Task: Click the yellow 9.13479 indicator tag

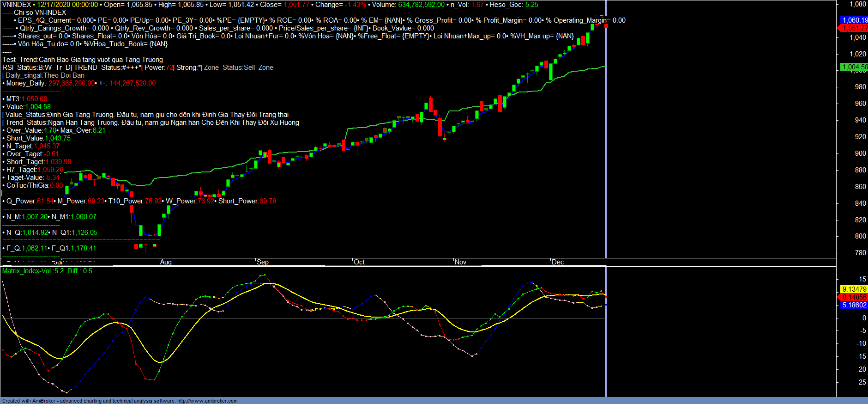Action: coord(854,289)
